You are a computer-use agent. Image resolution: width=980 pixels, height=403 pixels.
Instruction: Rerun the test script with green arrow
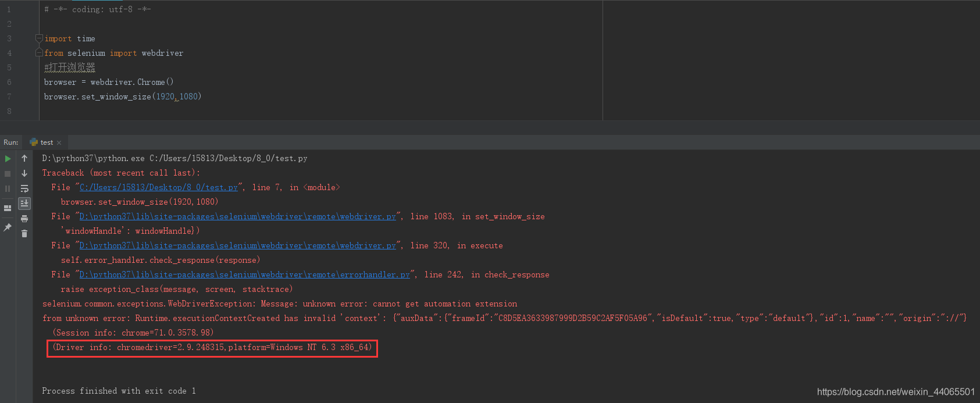click(x=8, y=158)
